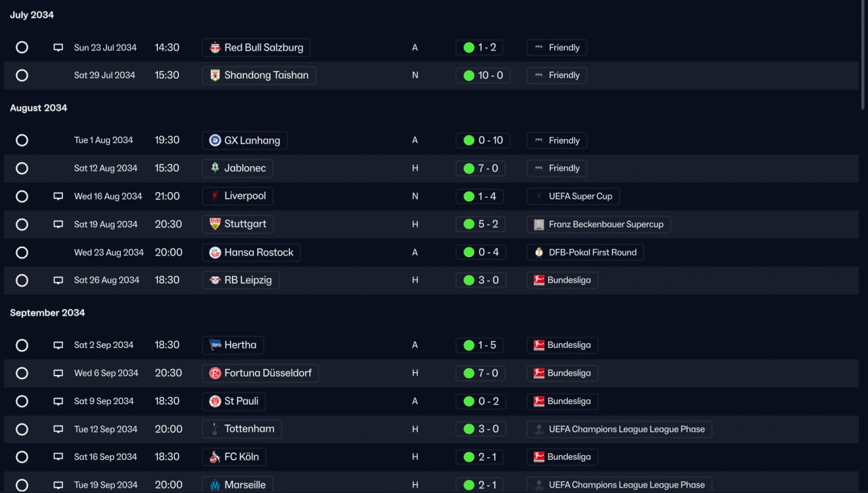The height and width of the screenshot is (493, 868).
Task: Click the TV icon beside Liverpool fixture date
Action: pyautogui.click(x=58, y=197)
